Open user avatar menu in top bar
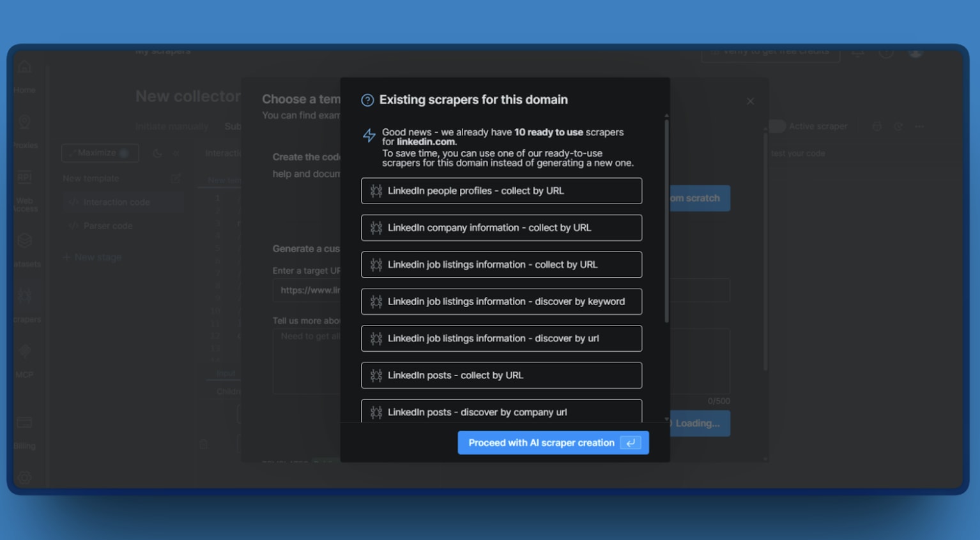This screenshot has height=540, width=980. pyautogui.click(x=915, y=52)
